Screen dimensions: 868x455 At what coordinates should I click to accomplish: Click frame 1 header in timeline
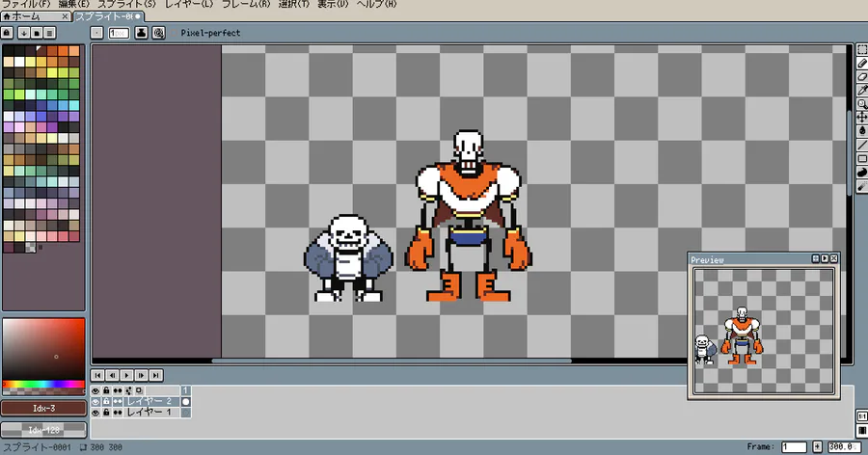click(186, 390)
